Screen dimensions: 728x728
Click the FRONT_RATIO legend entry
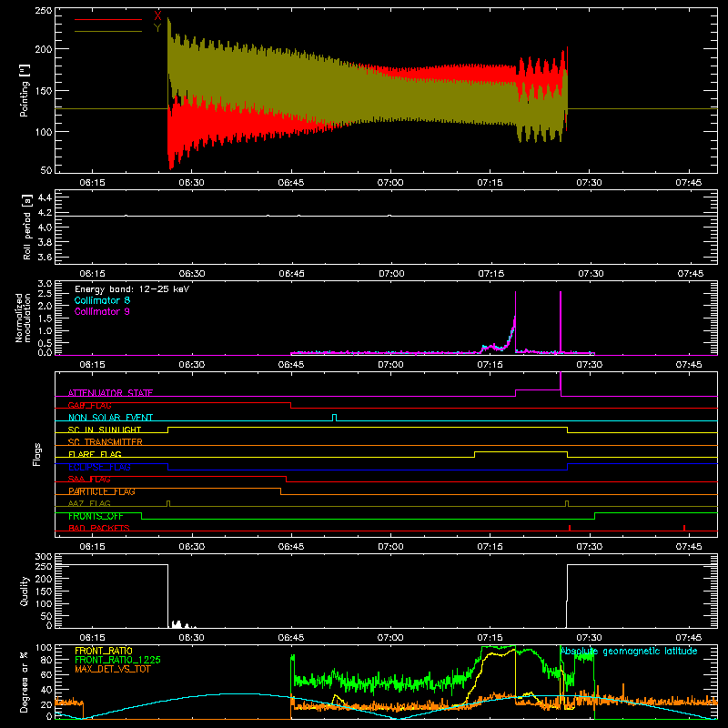click(x=104, y=651)
